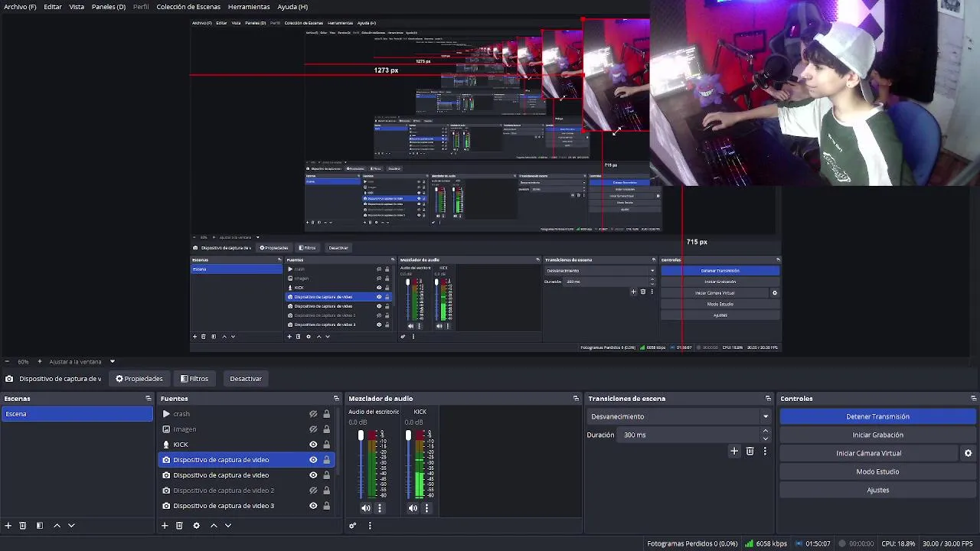Screen dimensions: 980x551
Task: Undock the Fuentes panel header icon
Action: (336, 399)
